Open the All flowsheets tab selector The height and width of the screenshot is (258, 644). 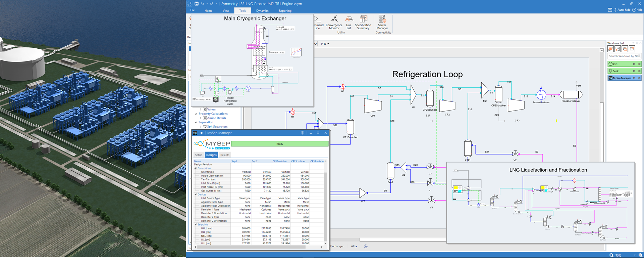(354, 246)
